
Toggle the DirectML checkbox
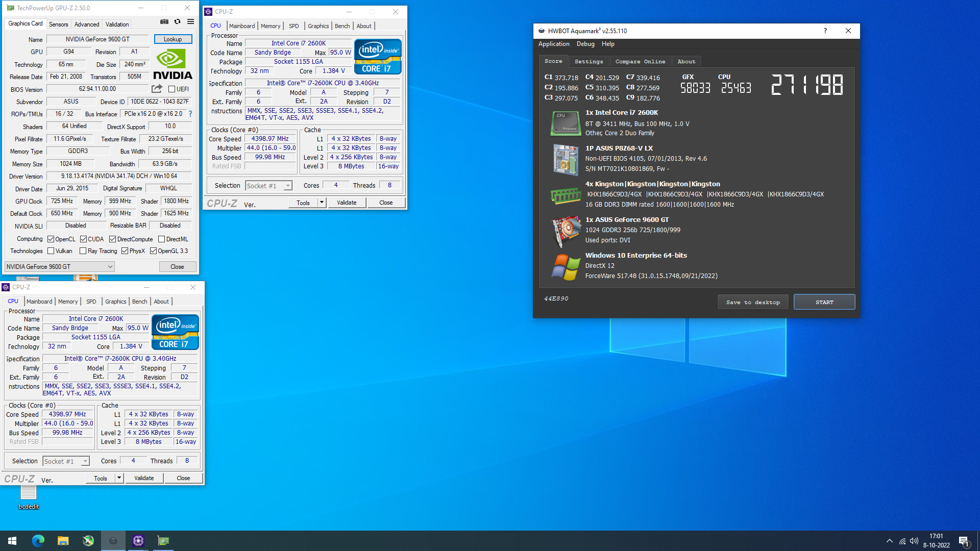(x=161, y=239)
